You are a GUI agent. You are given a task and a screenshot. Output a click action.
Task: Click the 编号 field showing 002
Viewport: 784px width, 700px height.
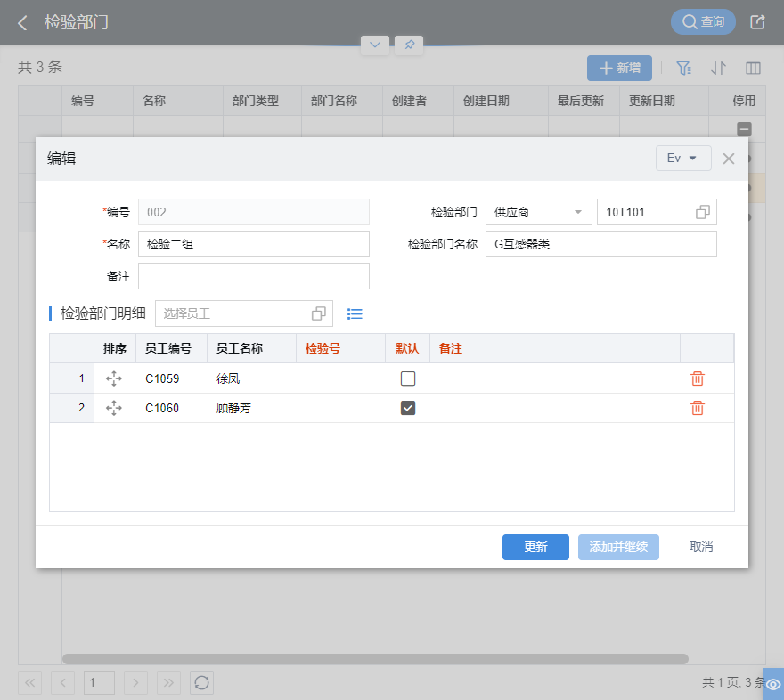point(254,212)
